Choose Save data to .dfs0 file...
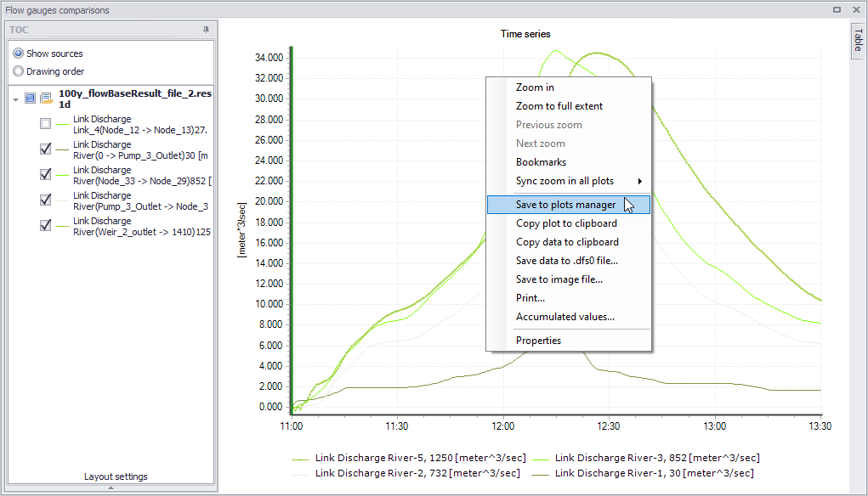The width and height of the screenshot is (868, 496). 569,261
